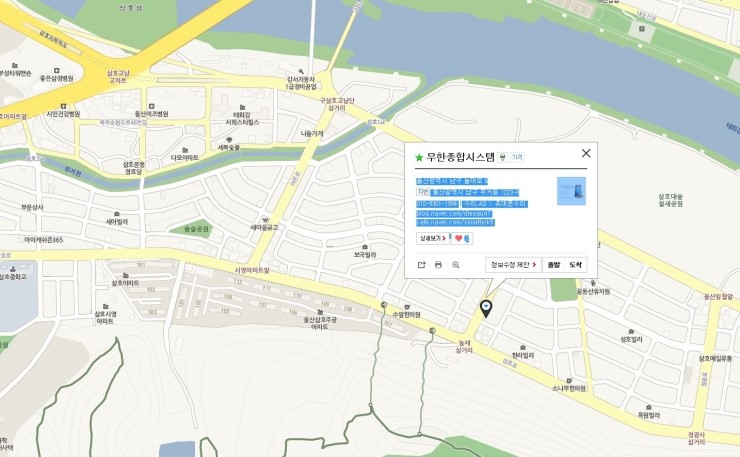Screen dimensions: 740x457
Task: Open the blog.naver.com link in the popup
Action: point(454,213)
